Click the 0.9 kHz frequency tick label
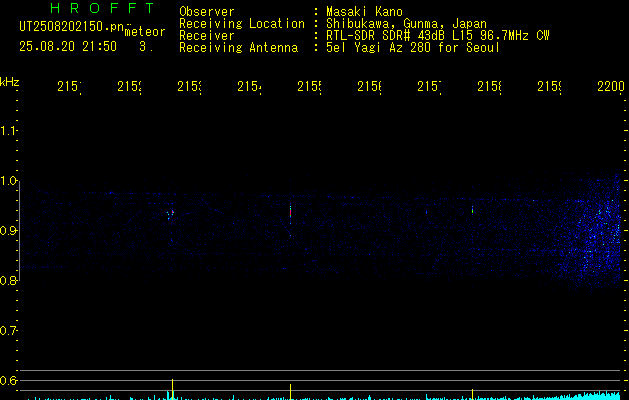Screen dimensions: 629x400 tap(8, 231)
